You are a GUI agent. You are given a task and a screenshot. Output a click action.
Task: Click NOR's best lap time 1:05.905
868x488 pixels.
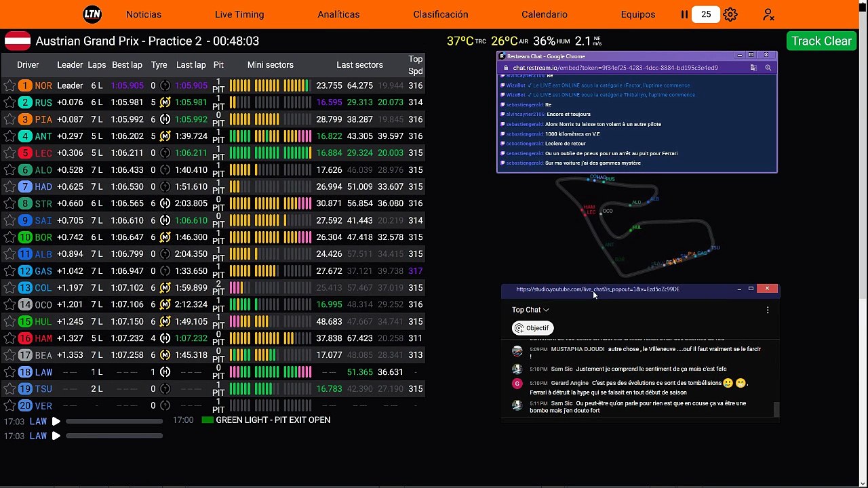(127, 85)
